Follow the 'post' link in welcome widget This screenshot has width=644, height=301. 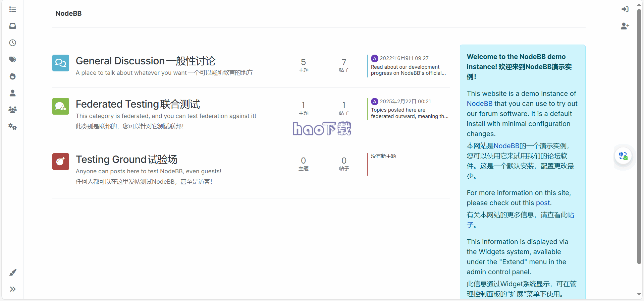point(543,203)
